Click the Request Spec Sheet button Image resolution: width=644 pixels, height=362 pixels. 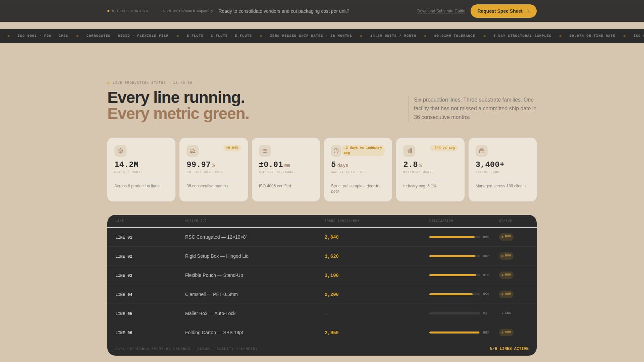click(503, 11)
